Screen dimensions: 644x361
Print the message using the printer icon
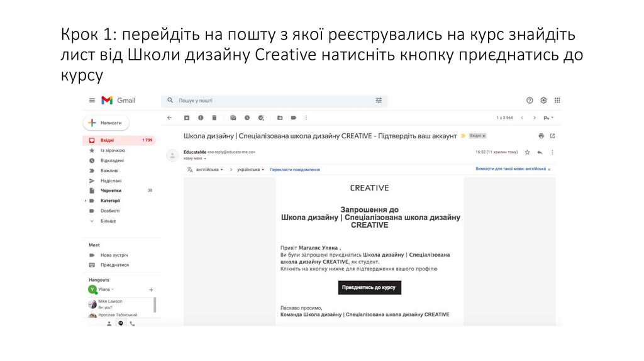(541, 136)
